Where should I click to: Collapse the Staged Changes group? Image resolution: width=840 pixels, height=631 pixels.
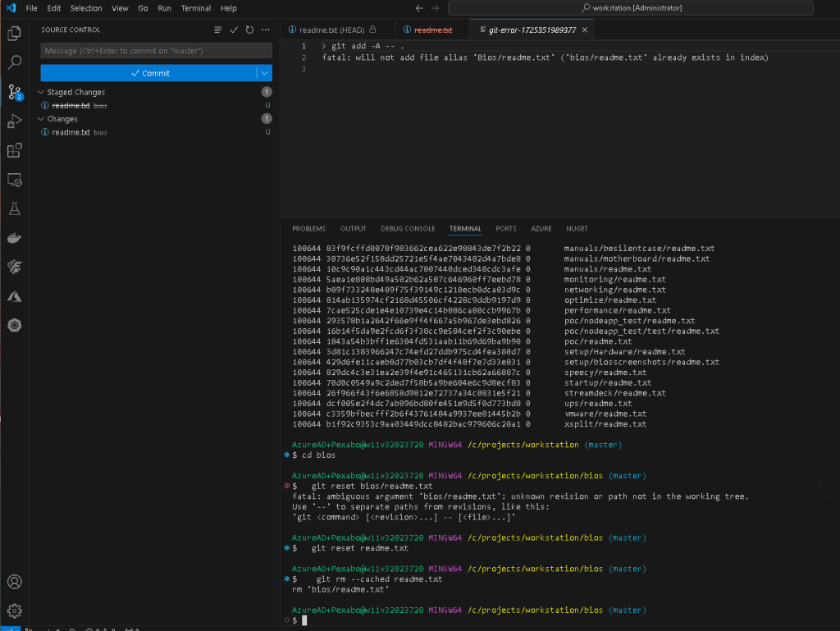[41, 92]
